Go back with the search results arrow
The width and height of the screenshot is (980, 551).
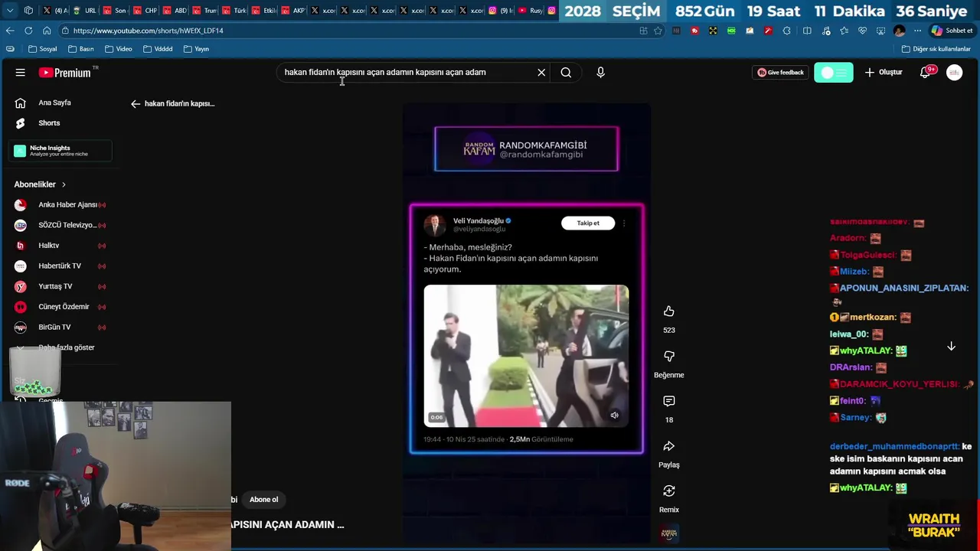(x=136, y=103)
